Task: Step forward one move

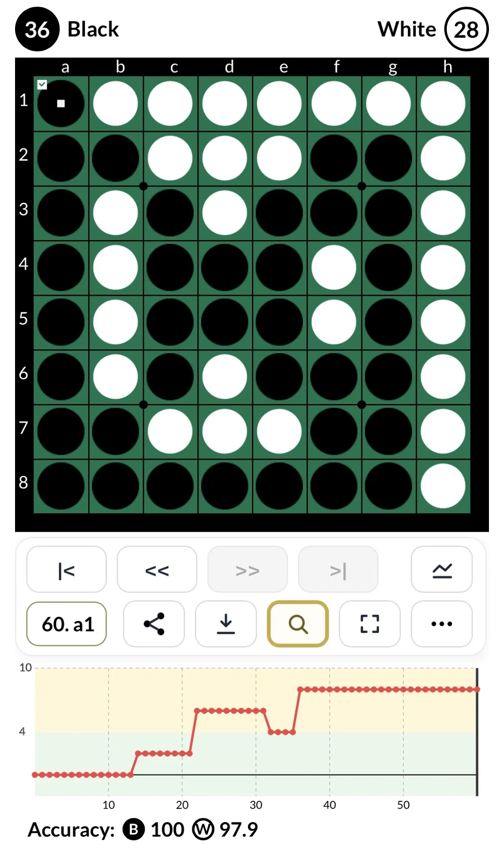Action: coord(247,570)
